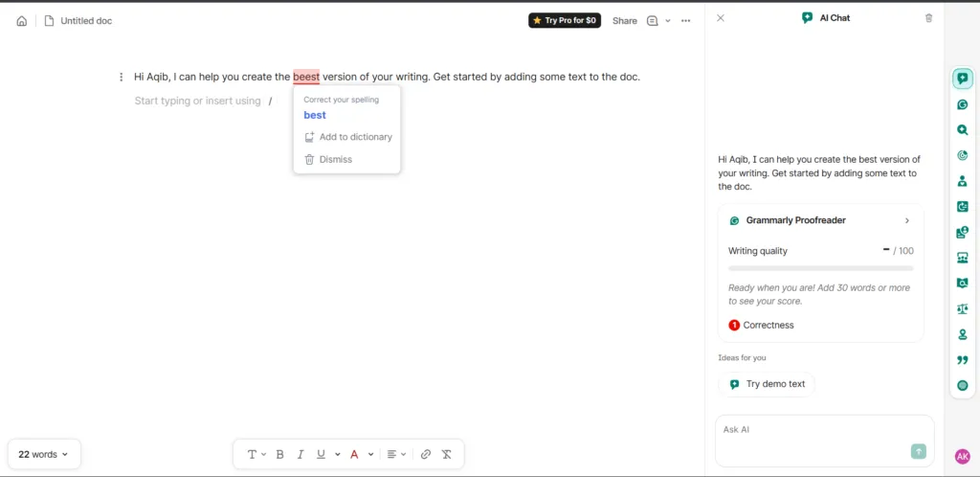Click the text alignment lines icon
The height and width of the screenshot is (477, 980).
pos(391,455)
